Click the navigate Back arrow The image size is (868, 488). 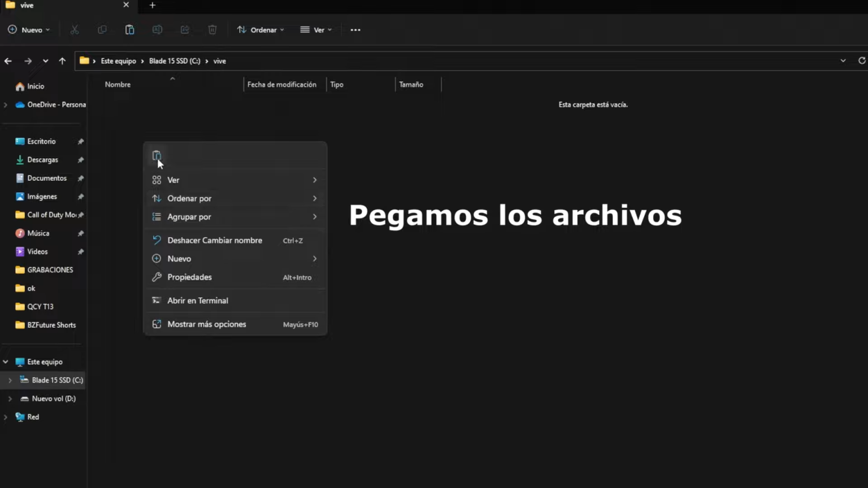click(8, 60)
